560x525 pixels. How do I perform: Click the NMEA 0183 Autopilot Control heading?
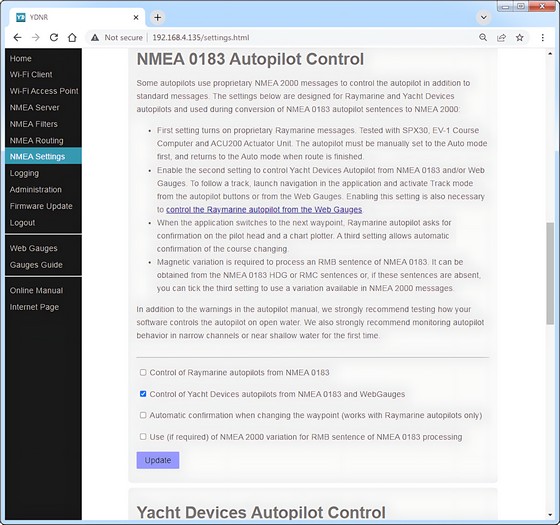(x=250, y=59)
